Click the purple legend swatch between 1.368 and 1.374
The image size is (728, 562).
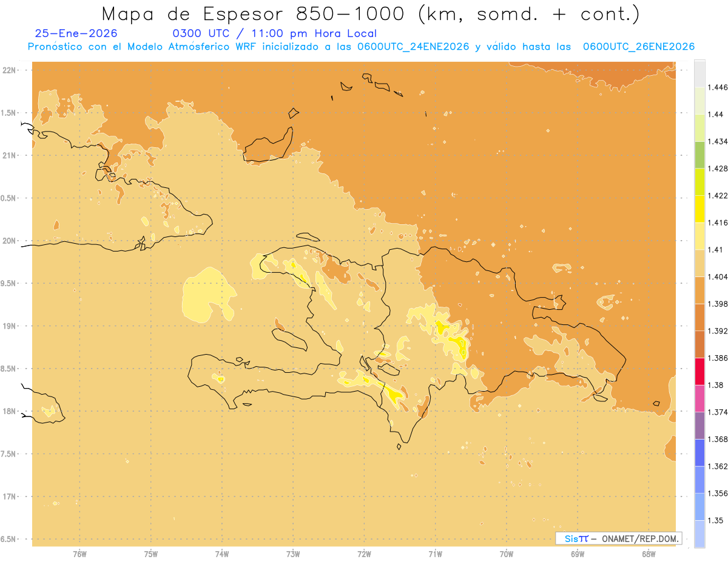point(699,425)
